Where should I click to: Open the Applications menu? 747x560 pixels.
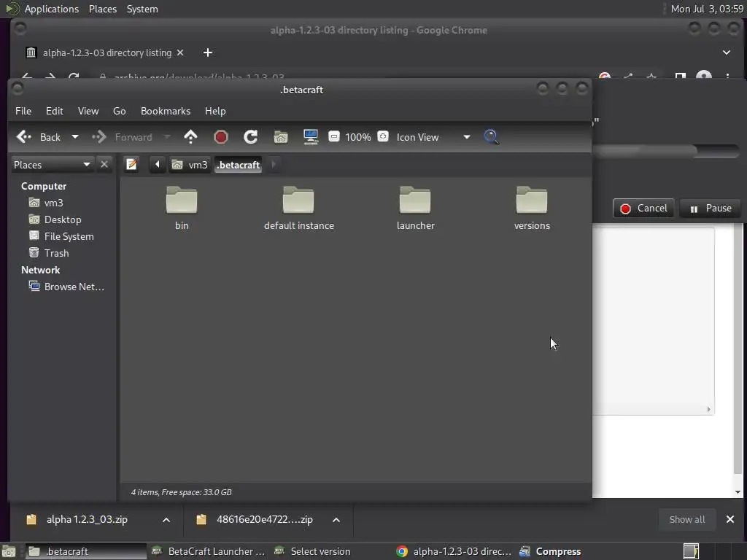[52, 9]
